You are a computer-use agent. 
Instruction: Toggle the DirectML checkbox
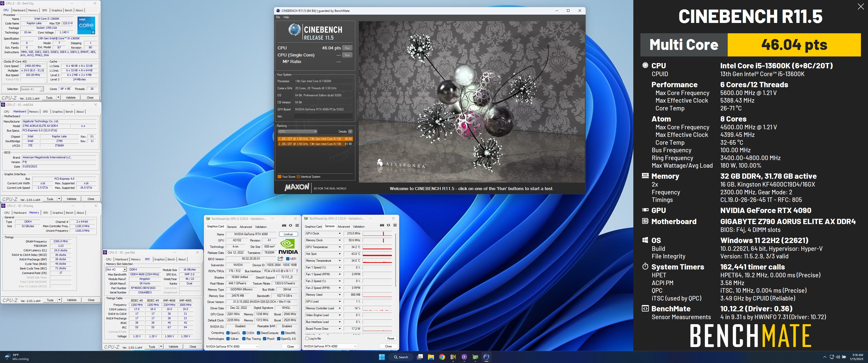pyautogui.click(x=283, y=333)
